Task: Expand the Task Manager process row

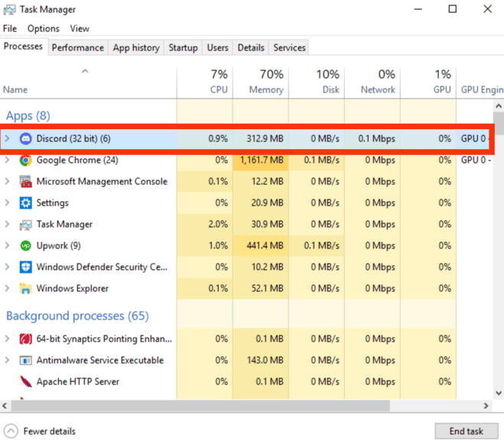Action: click(8, 224)
